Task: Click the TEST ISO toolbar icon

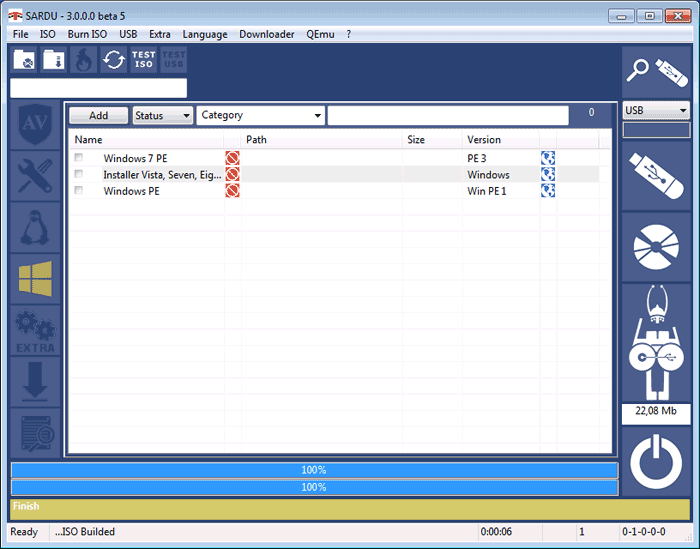Action: pos(143,59)
